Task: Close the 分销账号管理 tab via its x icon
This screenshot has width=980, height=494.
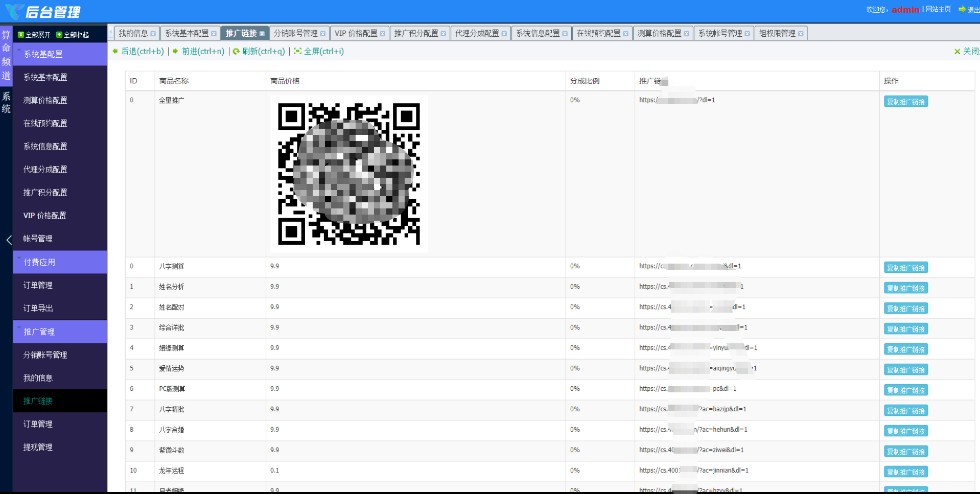Action: tap(323, 34)
